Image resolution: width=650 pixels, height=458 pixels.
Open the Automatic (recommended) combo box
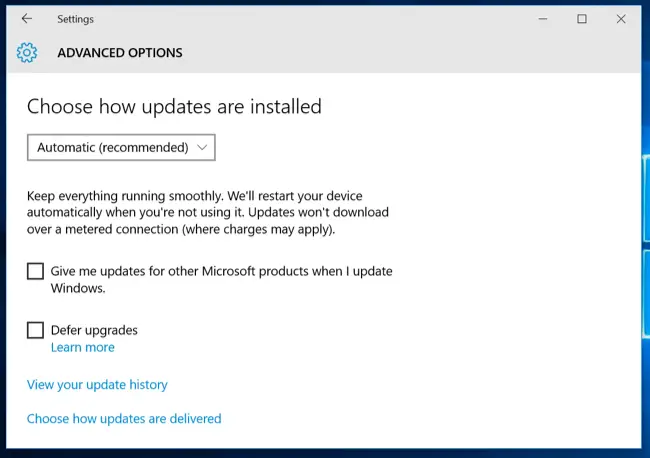click(x=121, y=147)
